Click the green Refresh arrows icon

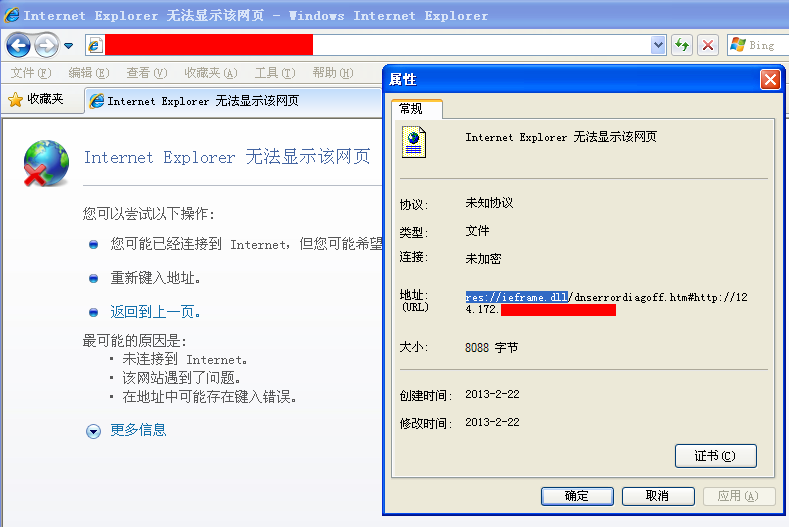(682, 45)
